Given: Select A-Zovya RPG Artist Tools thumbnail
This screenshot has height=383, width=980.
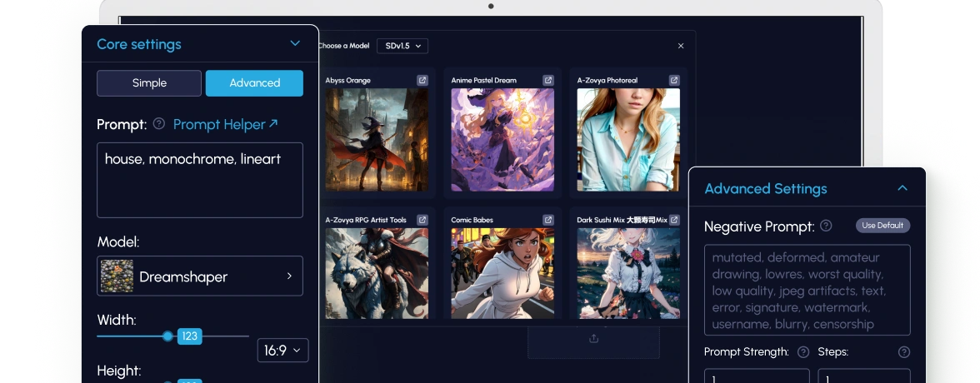Looking at the screenshot, I should coord(377,273).
